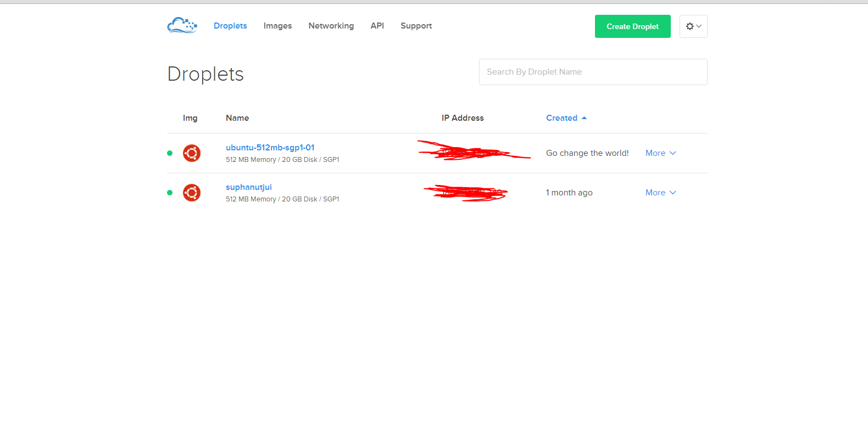The width and height of the screenshot is (868, 421).
Task: Open the Networking nav tab
Action: pos(331,26)
